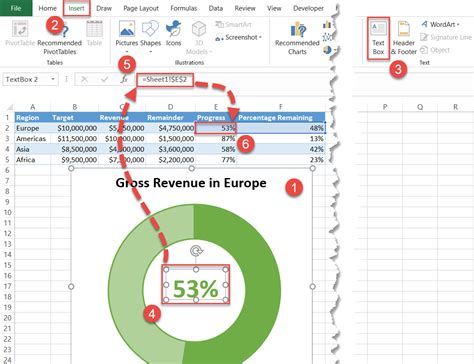Select cell showing 42% remaining
Viewport: 474px width, 364px height.
(x=281, y=149)
